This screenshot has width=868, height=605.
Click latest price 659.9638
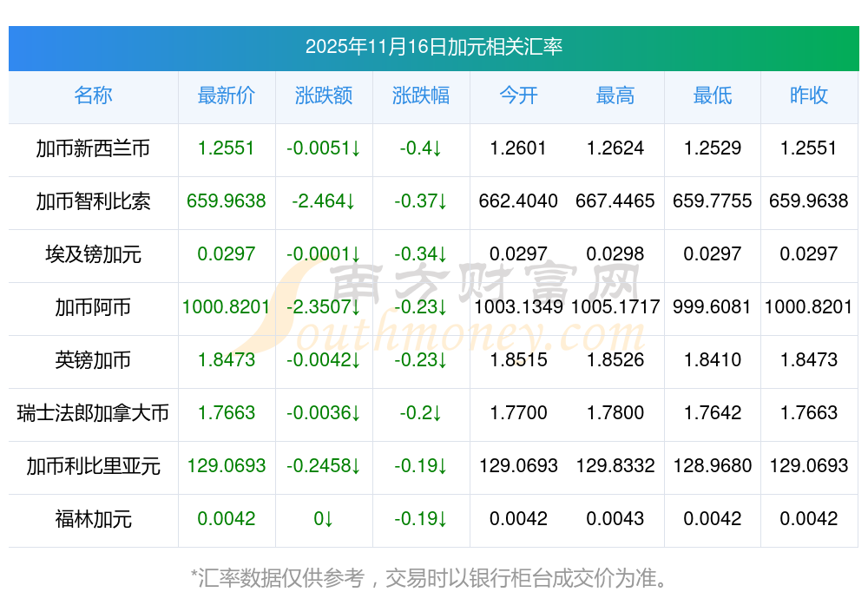click(227, 201)
